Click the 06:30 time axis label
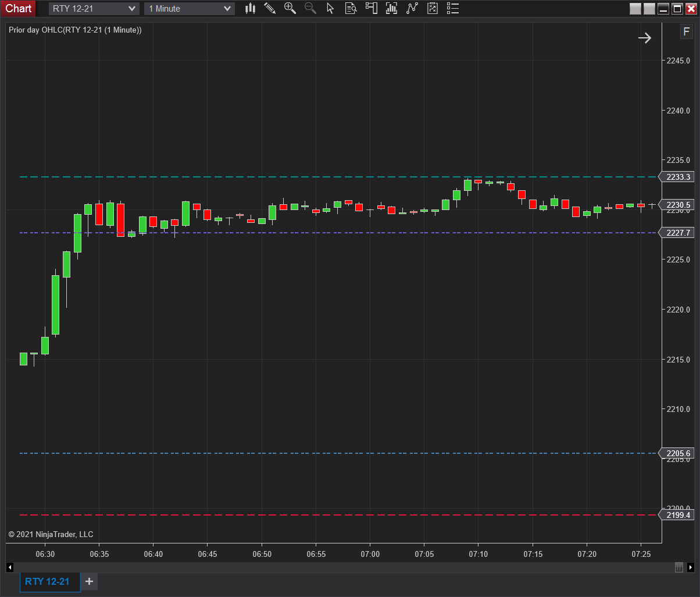Viewport: 700px width, 597px height. (45, 554)
